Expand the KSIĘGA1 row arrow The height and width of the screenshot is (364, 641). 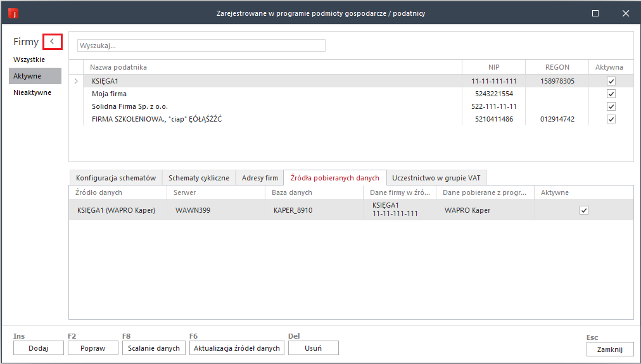(76, 81)
